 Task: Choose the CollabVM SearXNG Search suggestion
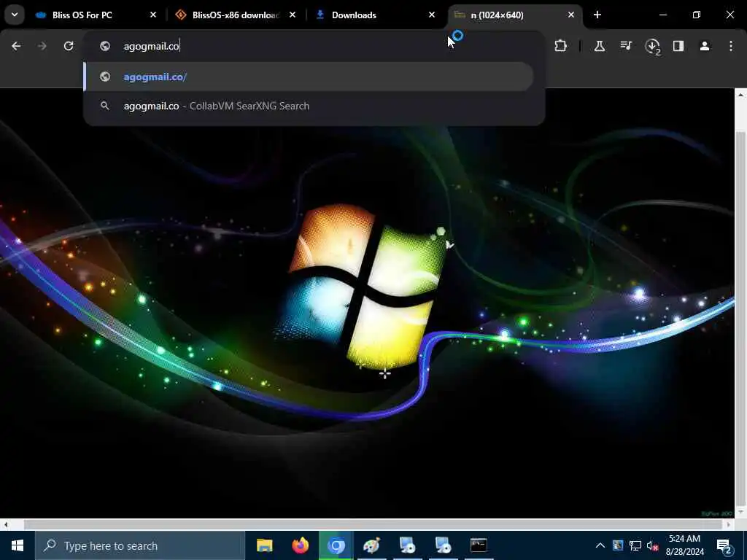click(x=309, y=106)
